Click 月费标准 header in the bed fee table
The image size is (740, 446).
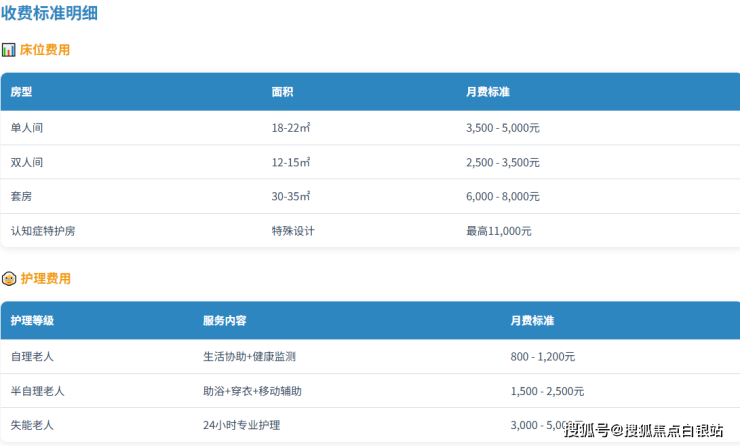(x=488, y=92)
